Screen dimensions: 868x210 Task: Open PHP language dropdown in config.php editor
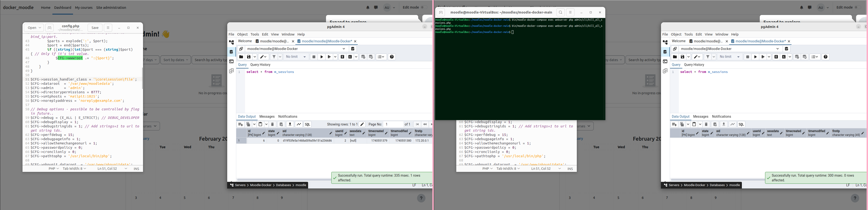54,168
